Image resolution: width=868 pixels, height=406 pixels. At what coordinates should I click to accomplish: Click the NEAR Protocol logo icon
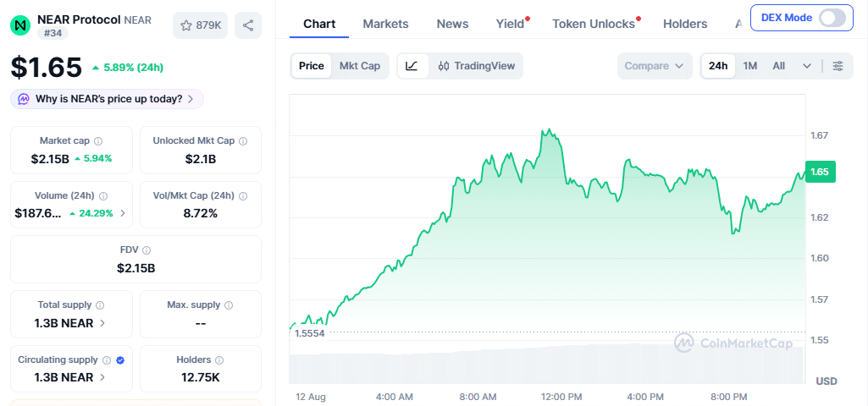point(20,25)
